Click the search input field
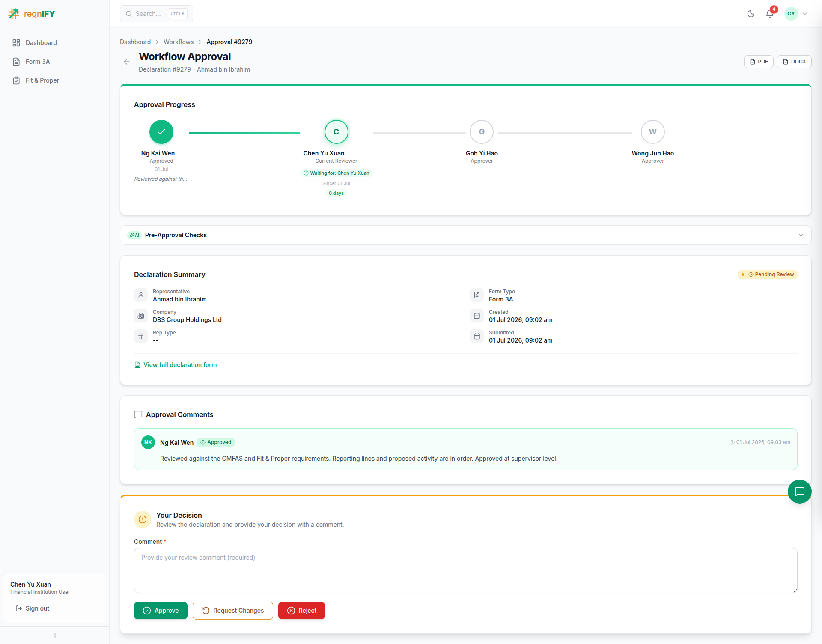The height and width of the screenshot is (644, 822). (156, 14)
